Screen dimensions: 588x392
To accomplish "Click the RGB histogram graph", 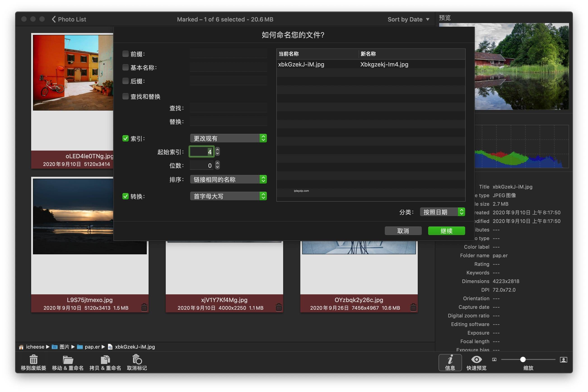I will tap(522, 146).
